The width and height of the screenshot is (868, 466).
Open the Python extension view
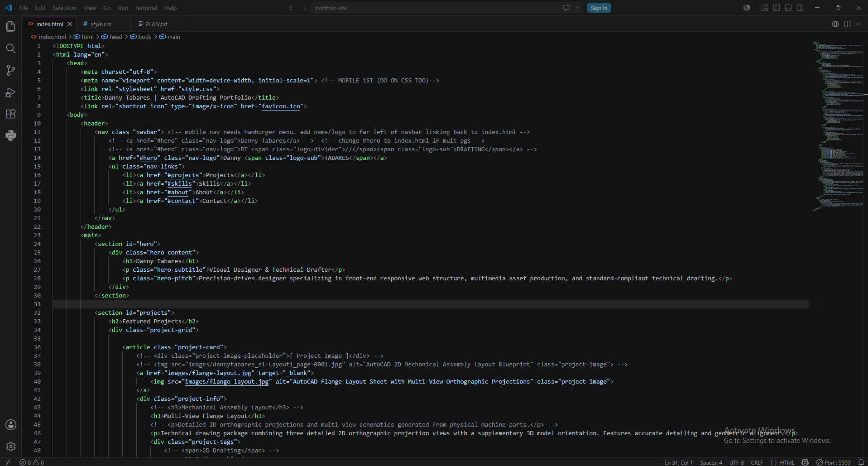pyautogui.click(x=11, y=135)
